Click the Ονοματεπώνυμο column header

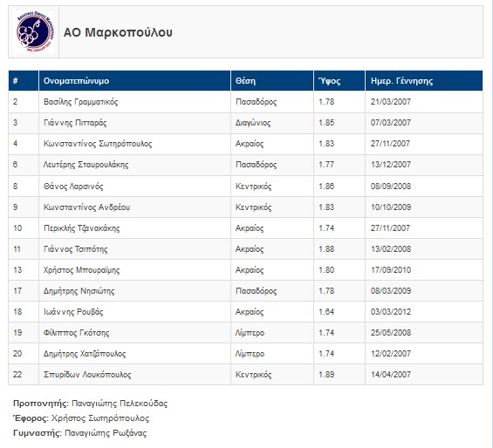click(134, 81)
